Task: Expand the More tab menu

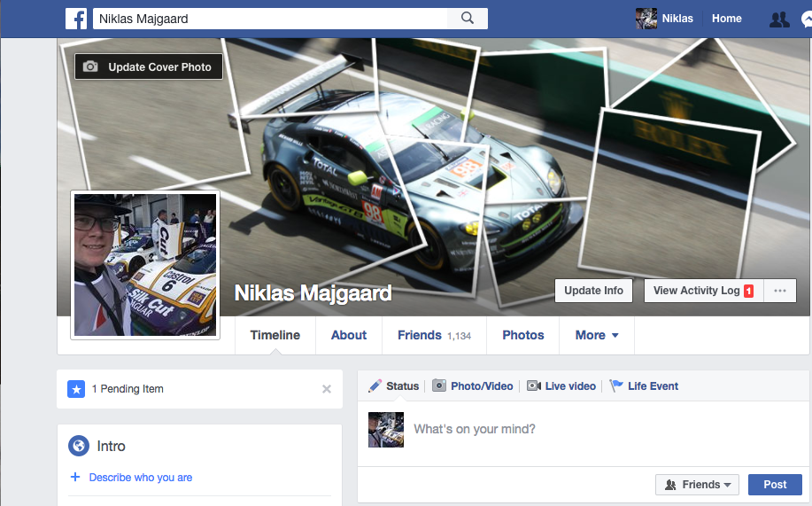Action: tap(596, 335)
